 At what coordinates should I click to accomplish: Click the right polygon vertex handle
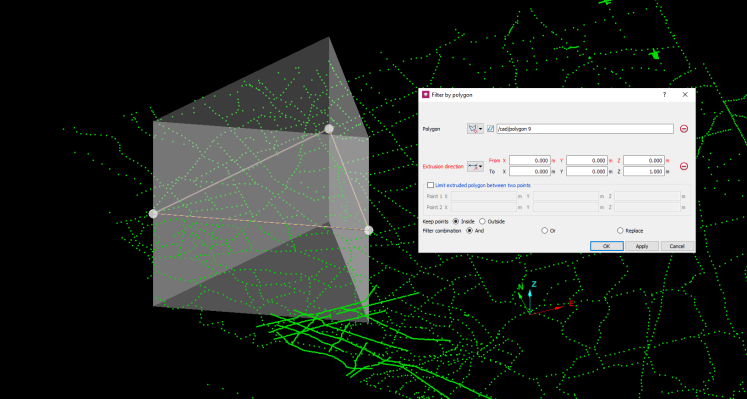tap(368, 230)
